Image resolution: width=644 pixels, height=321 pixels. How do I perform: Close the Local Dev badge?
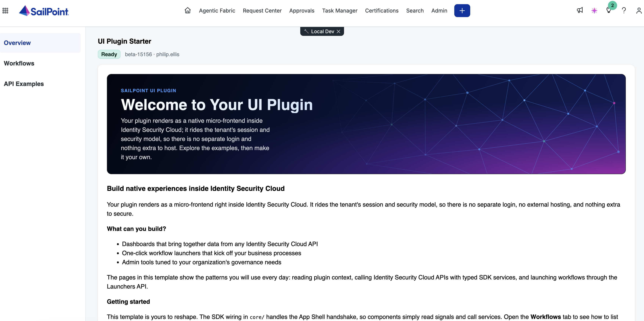[x=338, y=31]
